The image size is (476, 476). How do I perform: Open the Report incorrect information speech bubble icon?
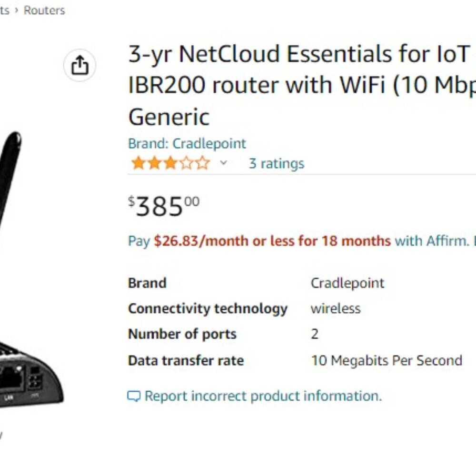134,396
